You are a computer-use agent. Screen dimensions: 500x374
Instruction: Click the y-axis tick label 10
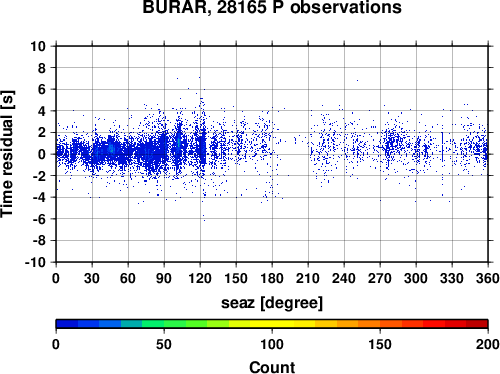click(38, 46)
